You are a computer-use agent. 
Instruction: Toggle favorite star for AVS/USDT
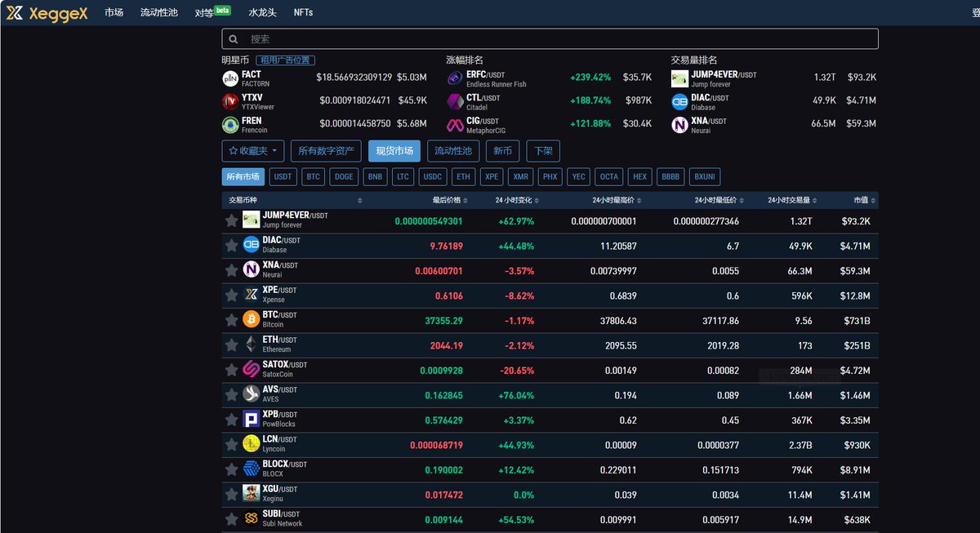(x=231, y=394)
